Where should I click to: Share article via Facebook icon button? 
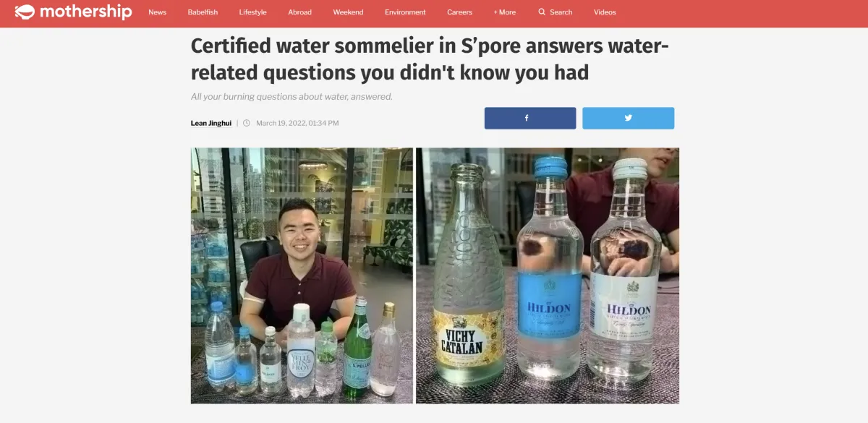(530, 118)
